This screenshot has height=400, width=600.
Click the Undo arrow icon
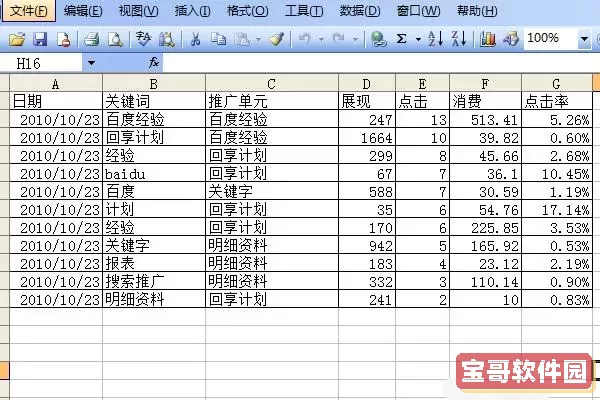click(305, 39)
